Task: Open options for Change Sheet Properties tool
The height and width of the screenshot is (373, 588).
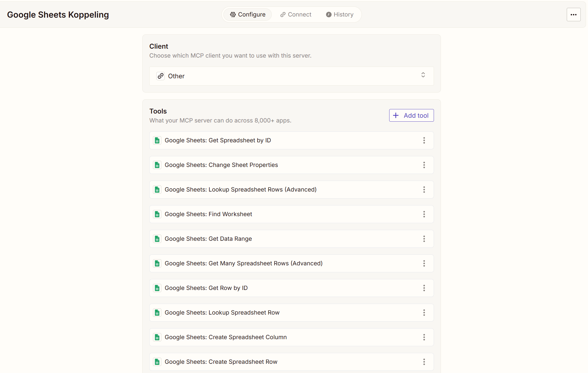Action: tap(424, 165)
